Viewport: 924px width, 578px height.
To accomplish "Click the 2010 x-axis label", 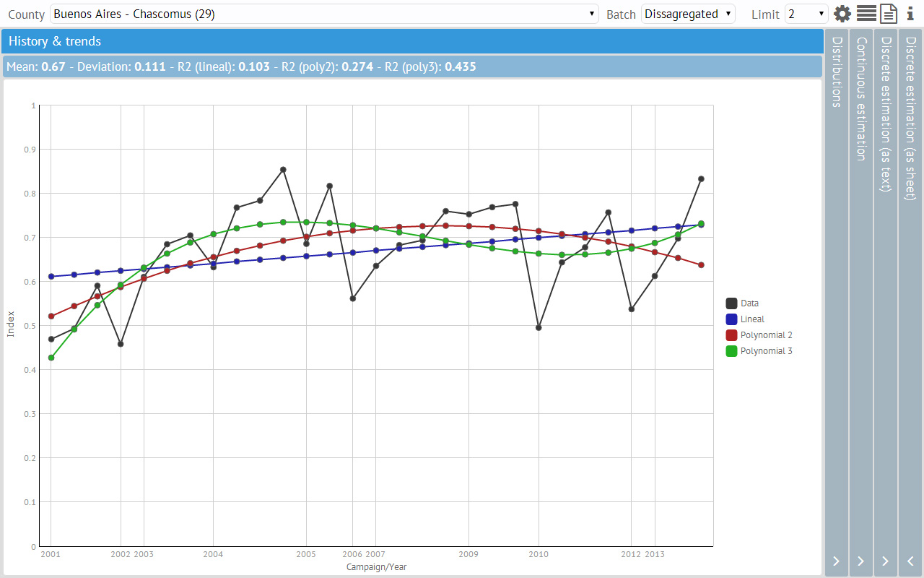I will click(538, 555).
